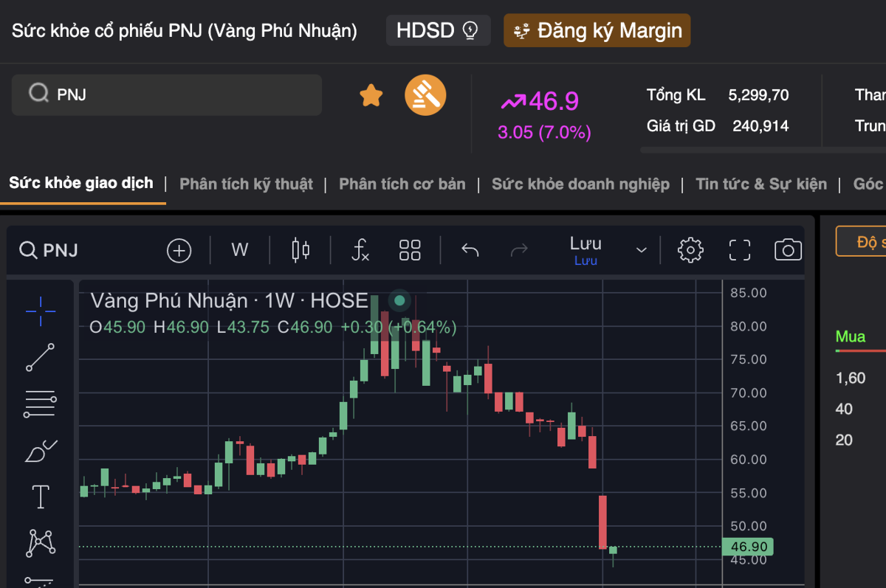Click the Giá trị GD value 240,914
The image size is (886, 588).
click(x=760, y=126)
